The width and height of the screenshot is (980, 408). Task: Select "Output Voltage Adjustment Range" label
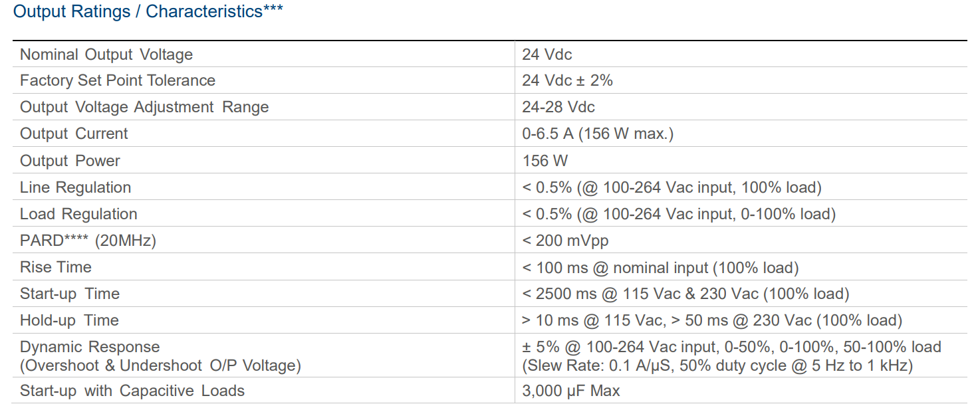144,108
